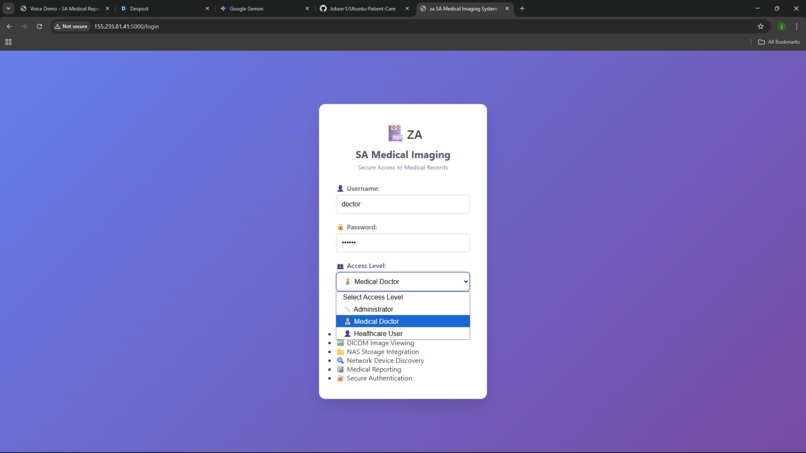Focus the Password input field
This screenshot has height=453, width=806.
pyautogui.click(x=402, y=243)
